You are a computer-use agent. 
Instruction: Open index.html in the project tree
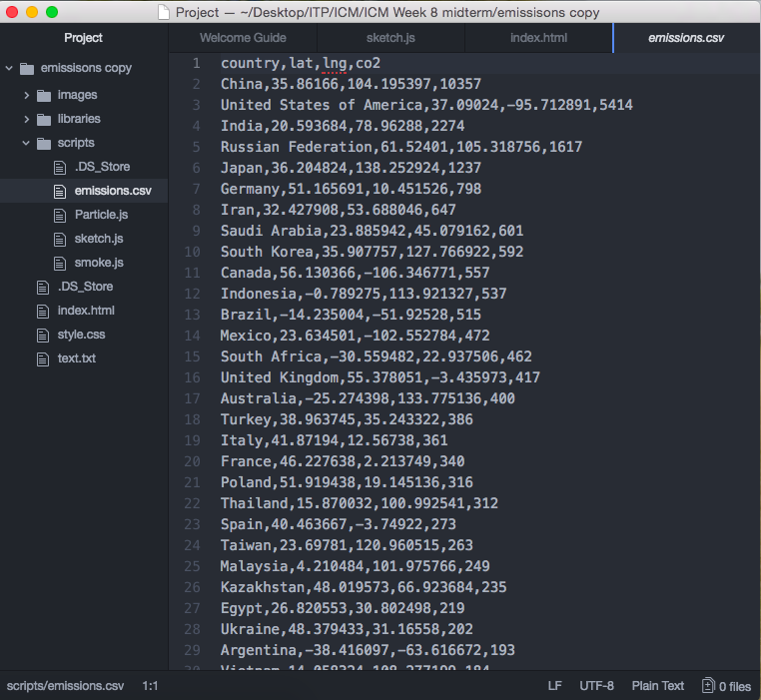tap(86, 311)
